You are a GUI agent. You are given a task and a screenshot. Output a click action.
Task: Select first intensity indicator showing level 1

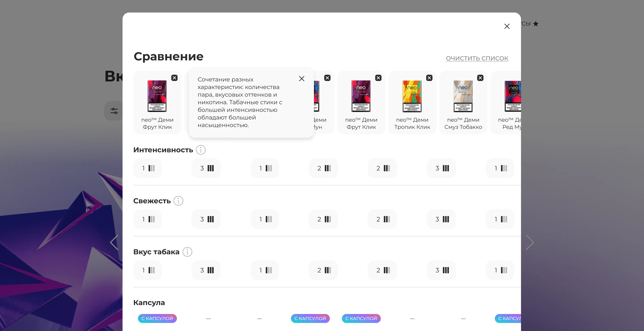click(148, 168)
